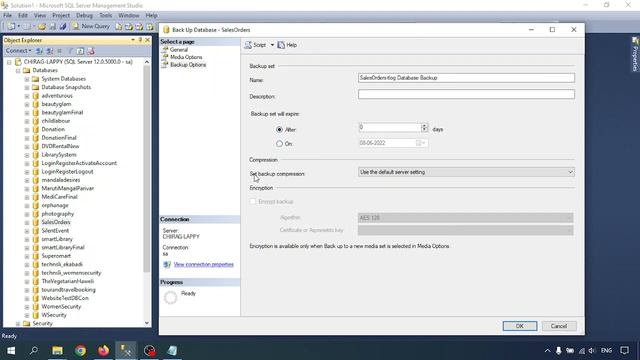Open the Properties side tab
The height and width of the screenshot is (360, 640).
point(635,54)
